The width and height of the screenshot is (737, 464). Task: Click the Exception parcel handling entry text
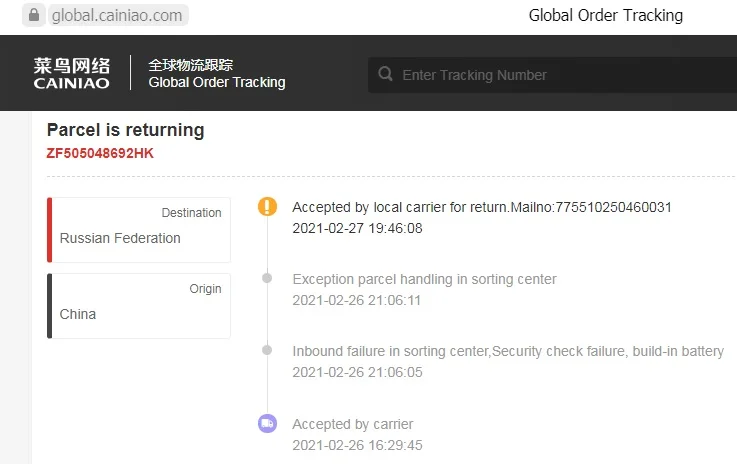424,279
